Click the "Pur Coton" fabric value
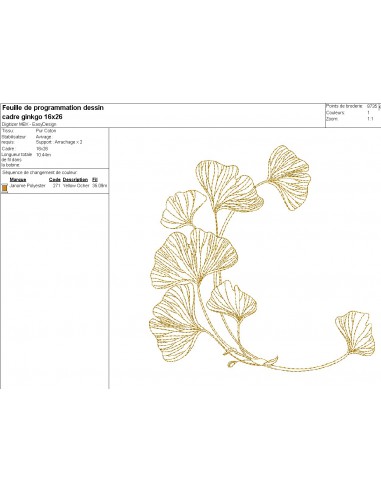 pyautogui.click(x=46, y=131)
